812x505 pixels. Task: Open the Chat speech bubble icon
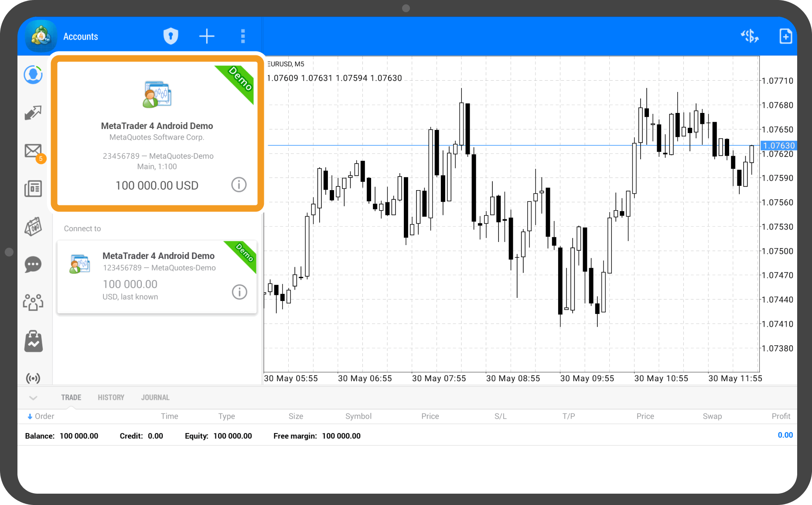click(33, 265)
